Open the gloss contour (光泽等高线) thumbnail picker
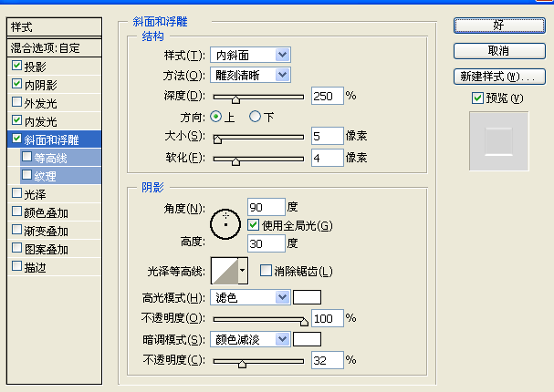 pyautogui.click(x=225, y=271)
